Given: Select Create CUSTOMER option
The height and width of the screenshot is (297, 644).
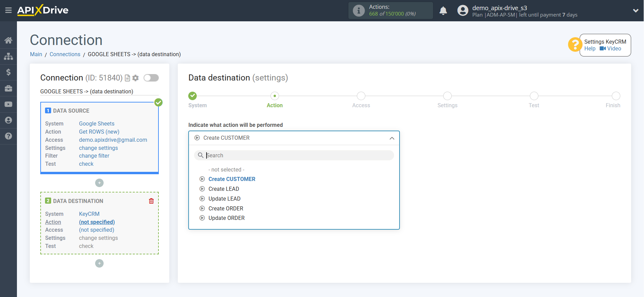Looking at the screenshot, I should [232, 179].
